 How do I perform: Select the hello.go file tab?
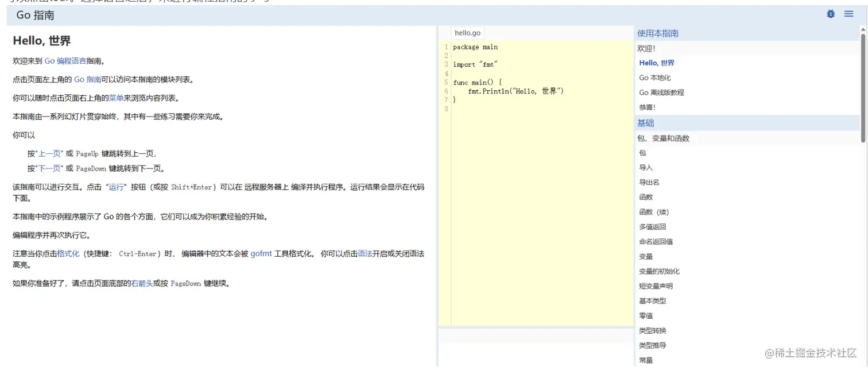click(x=467, y=33)
